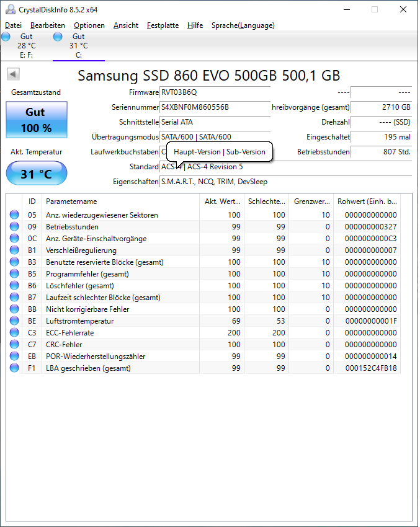Viewport: 420px width, 527px height.
Task: Click the Übertragungsmodus SATA/600 field
Action: 215,136
